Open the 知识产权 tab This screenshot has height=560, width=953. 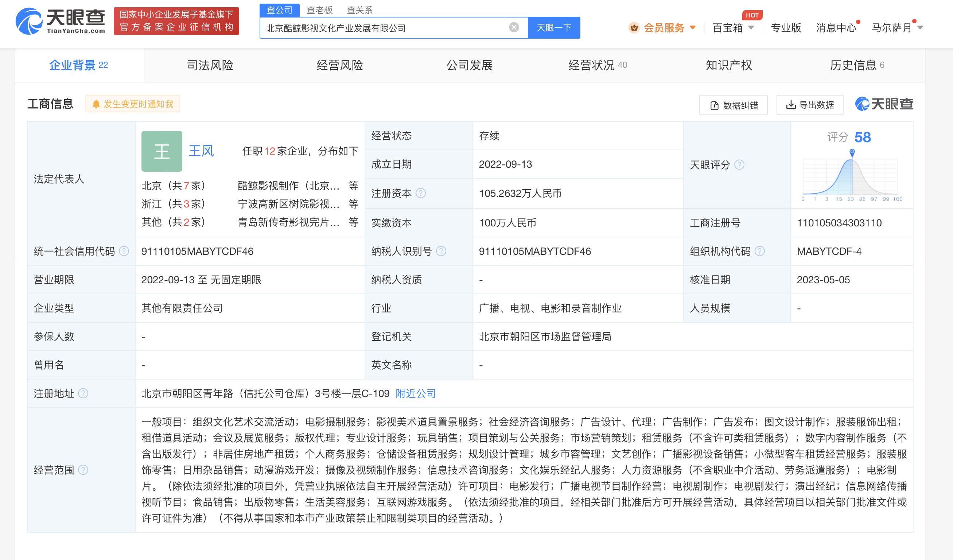(x=729, y=65)
